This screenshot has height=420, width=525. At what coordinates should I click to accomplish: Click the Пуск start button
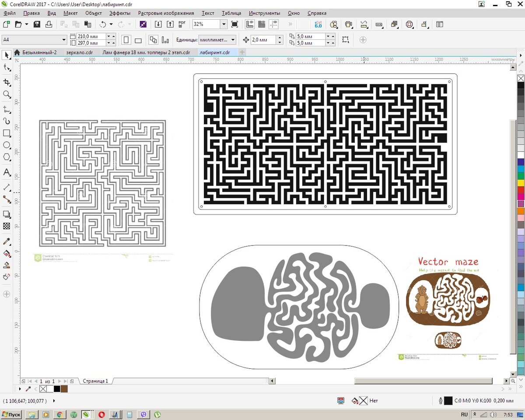pos(11,414)
